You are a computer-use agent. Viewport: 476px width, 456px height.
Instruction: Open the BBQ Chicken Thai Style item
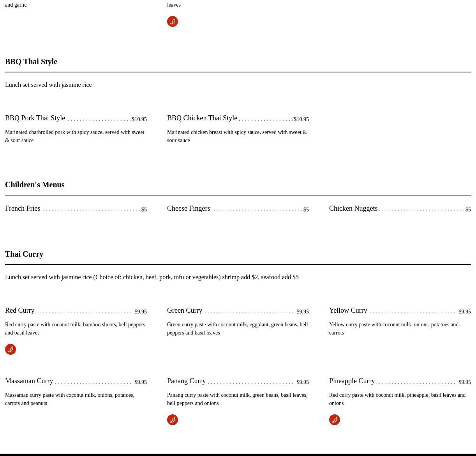tap(202, 118)
